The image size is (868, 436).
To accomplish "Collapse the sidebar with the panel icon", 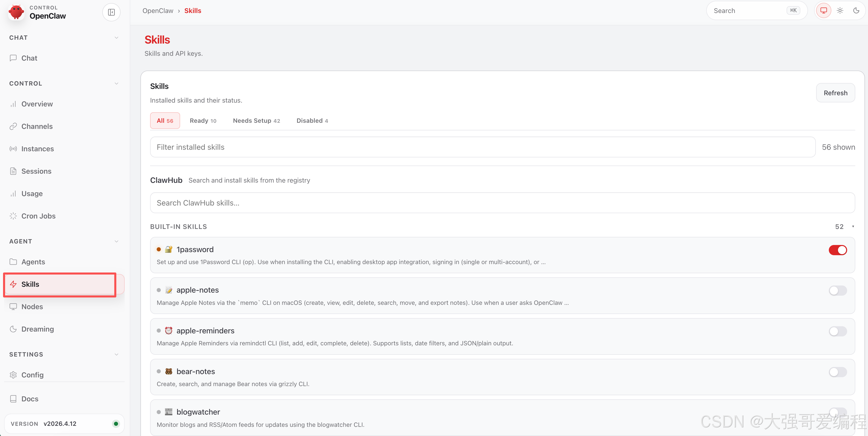I will 111,12.
